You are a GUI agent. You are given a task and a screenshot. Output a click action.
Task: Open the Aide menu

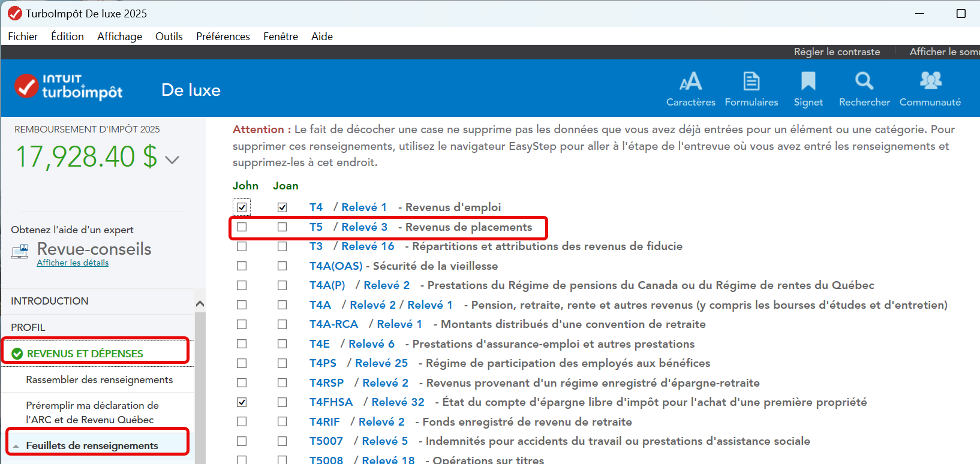pos(322,36)
